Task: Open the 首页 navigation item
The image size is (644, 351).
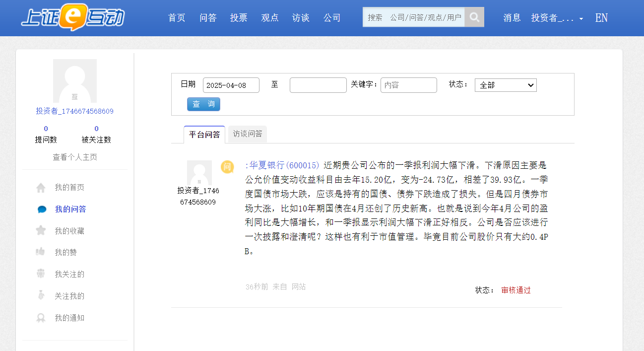Action: click(177, 17)
